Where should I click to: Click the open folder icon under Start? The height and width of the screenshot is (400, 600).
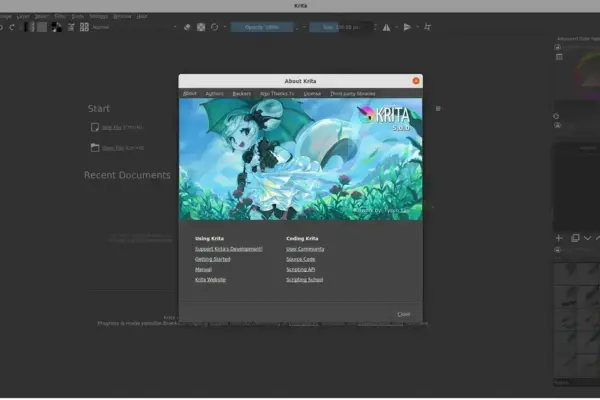[95, 148]
